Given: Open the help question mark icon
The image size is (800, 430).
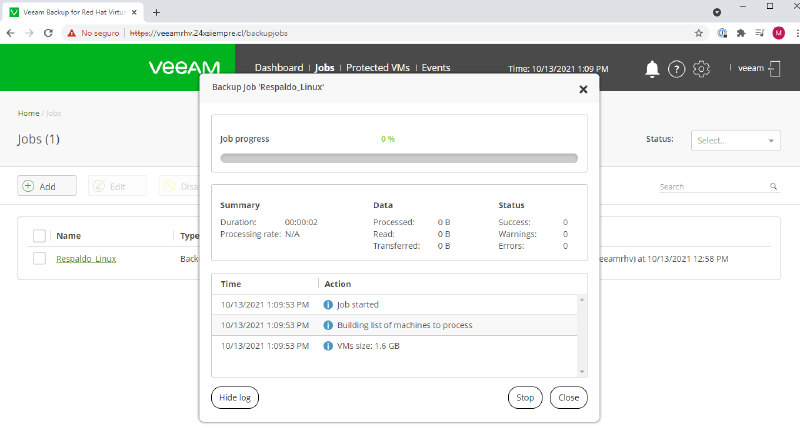Looking at the screenshot, I should point(677,69).
